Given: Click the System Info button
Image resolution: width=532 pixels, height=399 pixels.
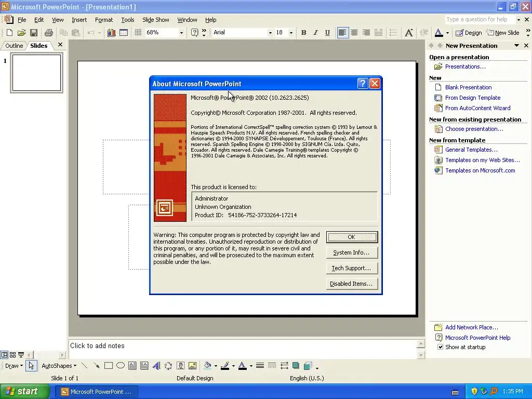Looking at the screenshot, I should point(352,252).
